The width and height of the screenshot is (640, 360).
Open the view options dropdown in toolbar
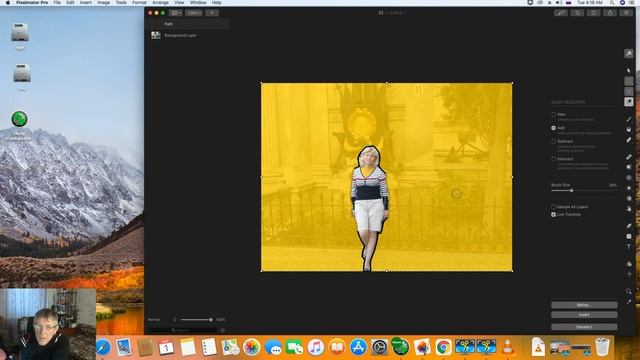[x=176, y=13]
